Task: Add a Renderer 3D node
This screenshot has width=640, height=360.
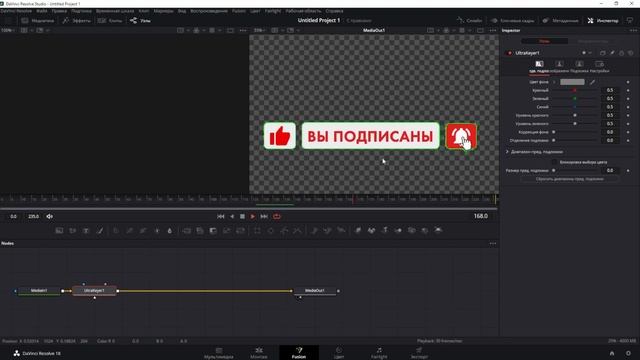Action: coord(438,231)
